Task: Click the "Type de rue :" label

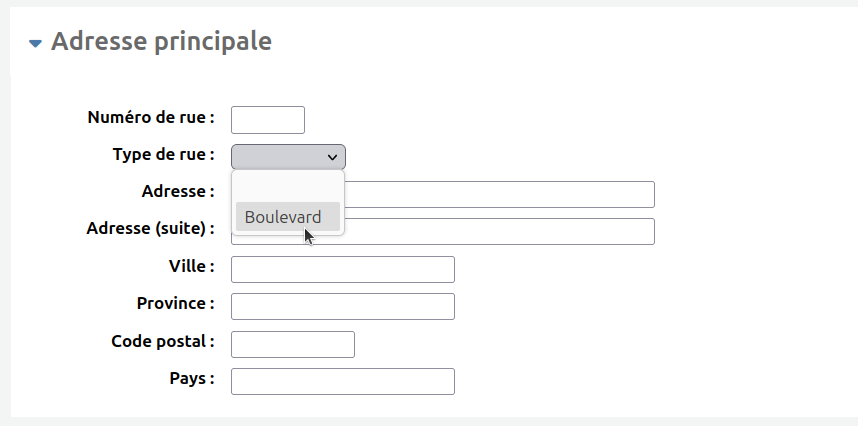Action: 164,154
